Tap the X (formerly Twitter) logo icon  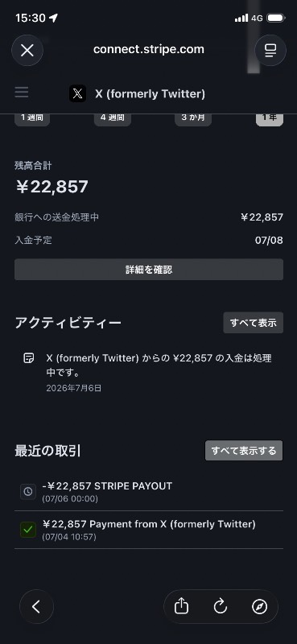[77, 93]
